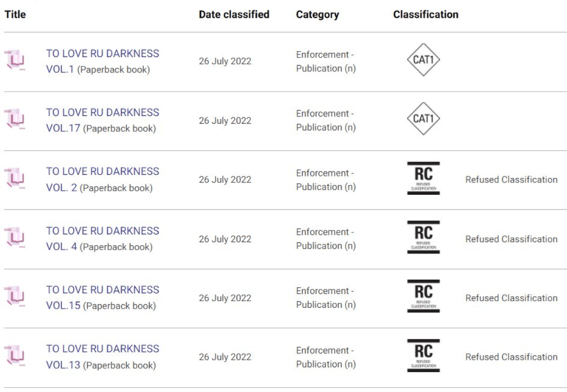Open To Love Ru Darkness Vol.1 link
Image resolution: width=567 pixels, height=392 pixels.
coord(102,54)
